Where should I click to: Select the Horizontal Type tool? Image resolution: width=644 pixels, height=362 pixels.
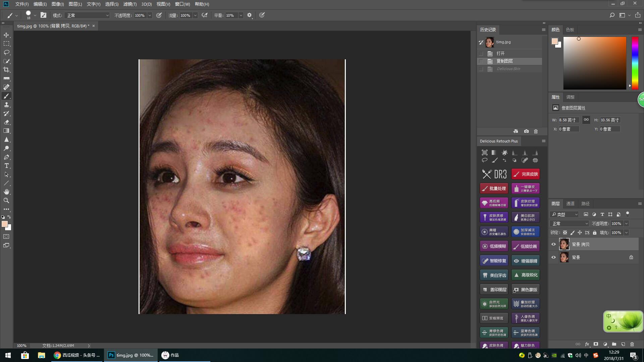(6, 166)
